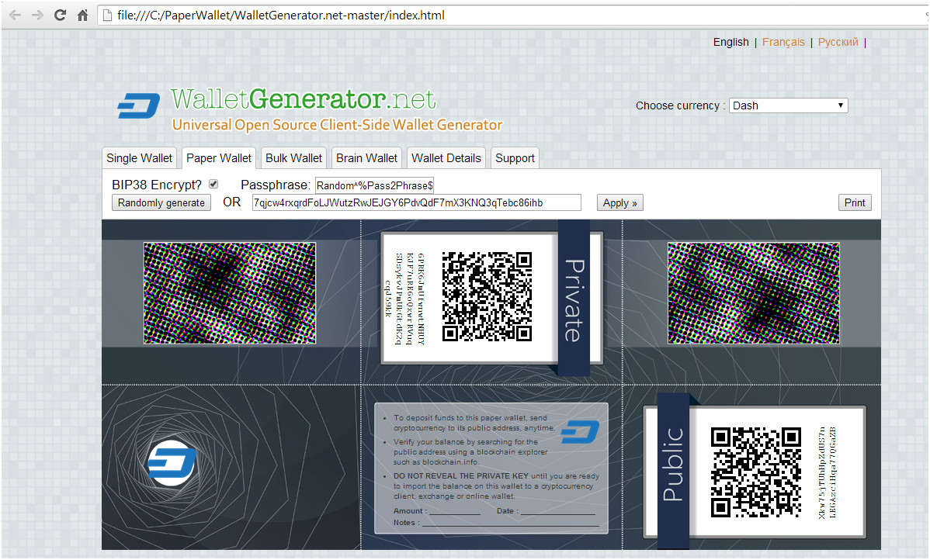The image size is (930, 560).
Task: Toggle the BIP38 Encrypt checkbox
Action: click(213, 185)
